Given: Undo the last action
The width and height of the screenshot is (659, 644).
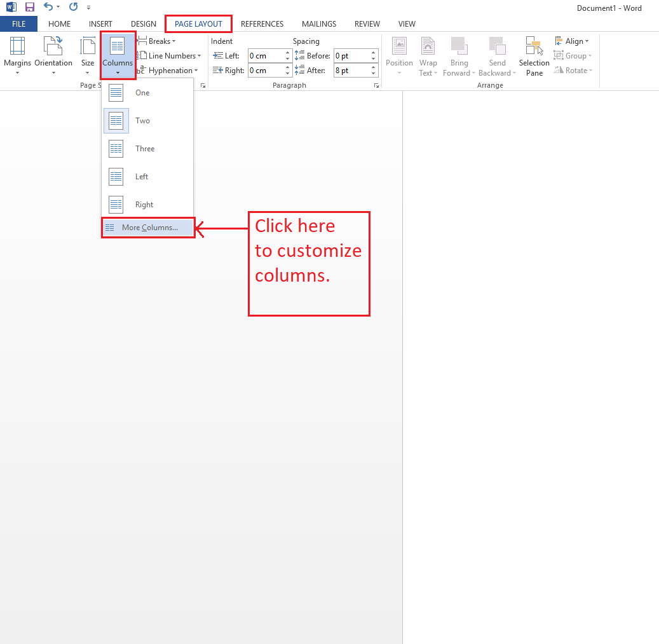Looking at the screenshot, I should click(x=50, y=7).
